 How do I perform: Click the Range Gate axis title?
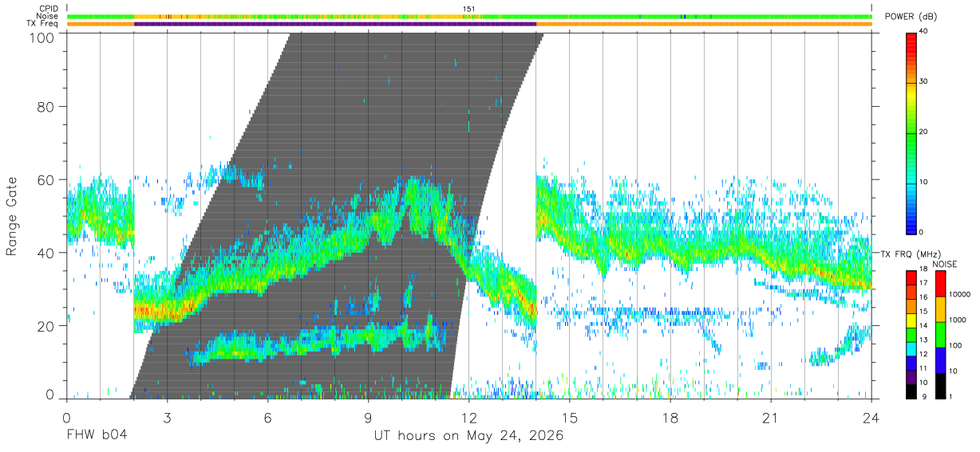[12, 216]
